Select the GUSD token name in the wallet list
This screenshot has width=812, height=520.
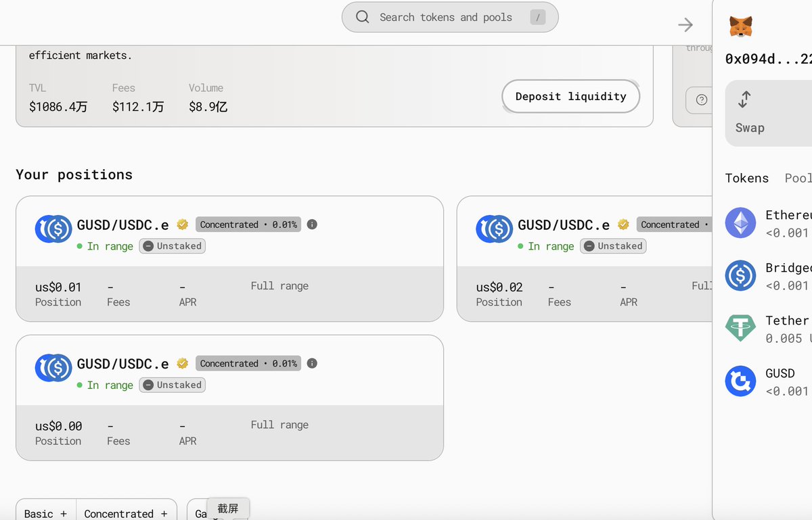pos(780,373)
